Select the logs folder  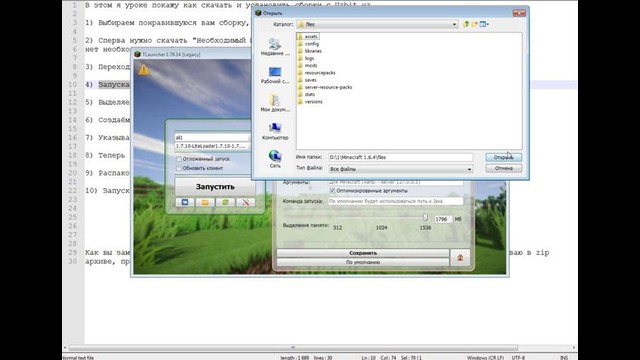click(306, 58)
